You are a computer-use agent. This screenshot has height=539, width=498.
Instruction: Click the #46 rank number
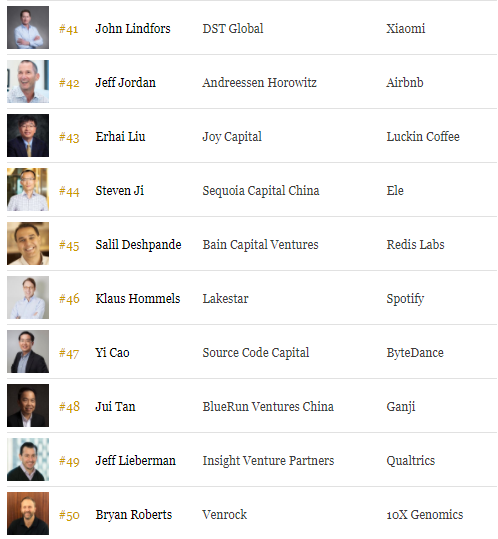(x=69, y=299)
